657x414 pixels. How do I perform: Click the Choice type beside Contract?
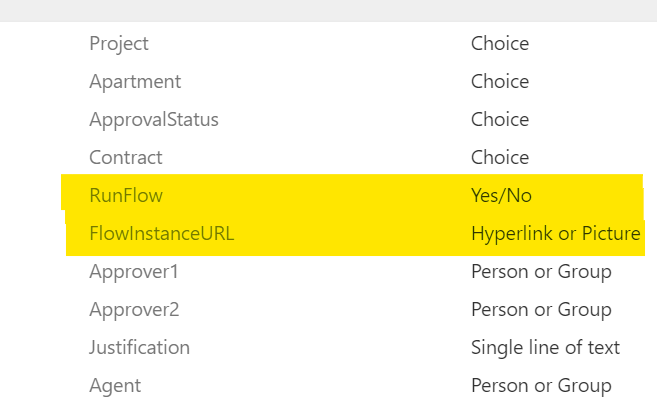tap(500, 157)
